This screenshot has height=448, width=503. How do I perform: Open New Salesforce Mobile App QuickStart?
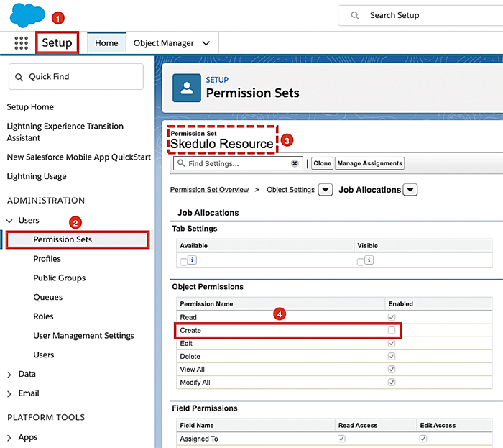[x=78, y=157]
